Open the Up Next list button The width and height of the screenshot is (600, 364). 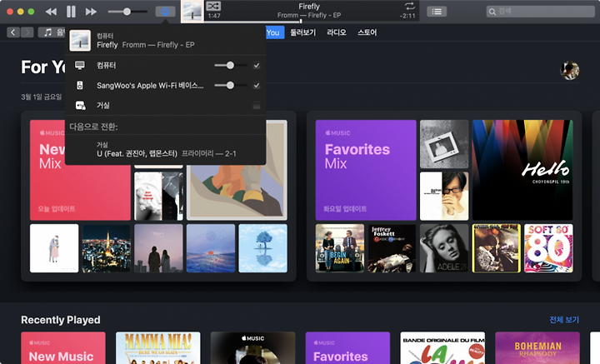[437, 12]
